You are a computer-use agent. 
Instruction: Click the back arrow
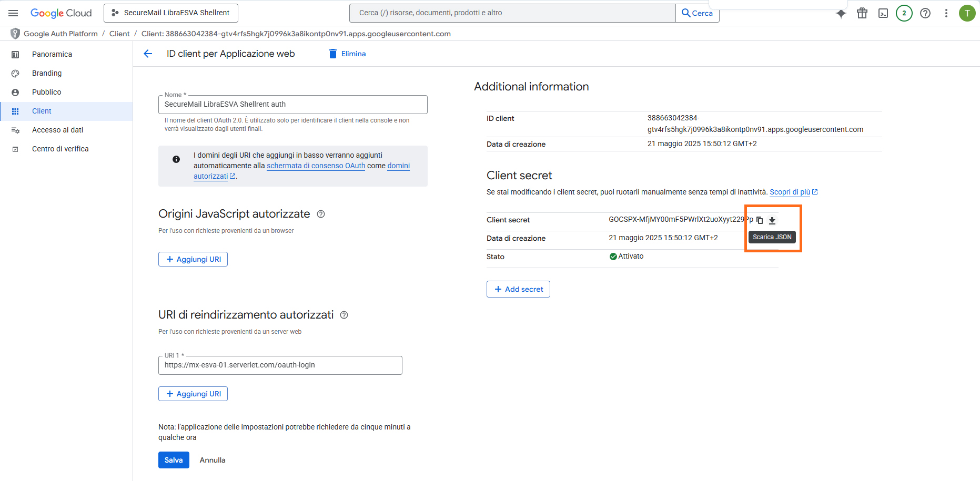[148, 54]
